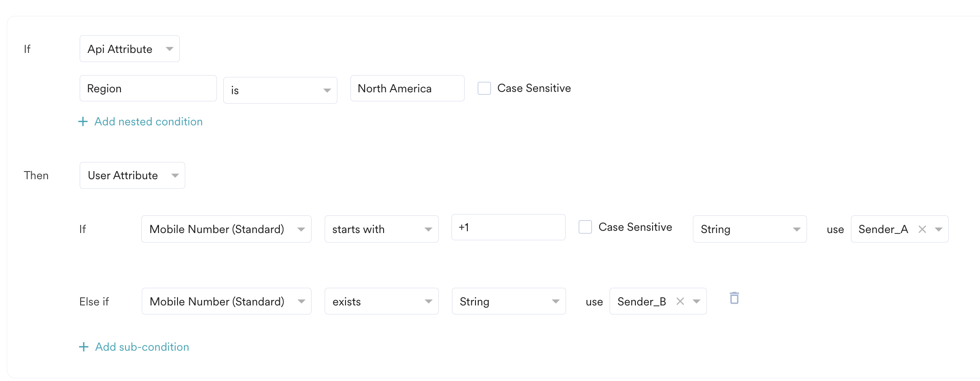Clear the Sender_A selection

[x=922, y=229]
